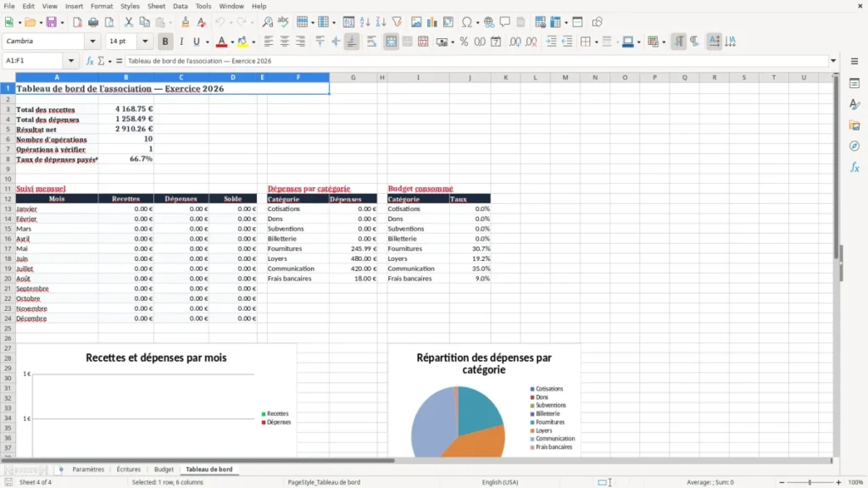Open Function Wizard beside Name Box
The image size is (868, 488).
click(90, 61)
